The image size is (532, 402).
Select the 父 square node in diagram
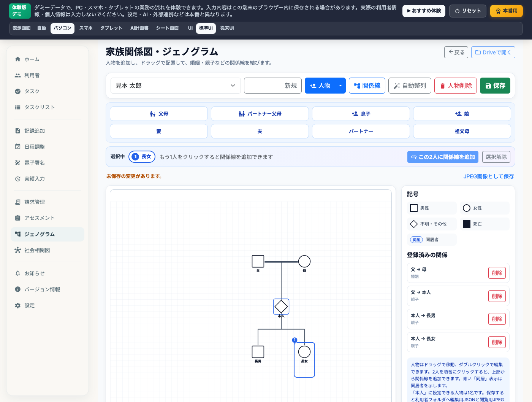point(258,261)
